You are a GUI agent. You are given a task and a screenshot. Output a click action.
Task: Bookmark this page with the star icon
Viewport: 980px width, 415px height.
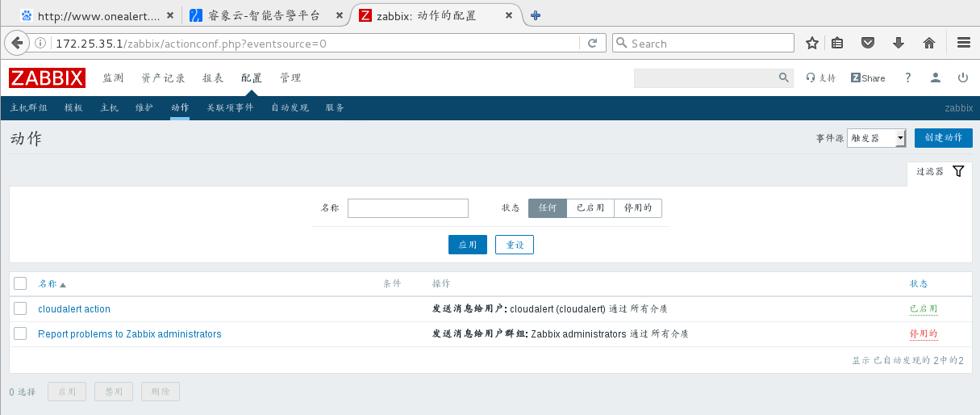click(x=812, y=44)
